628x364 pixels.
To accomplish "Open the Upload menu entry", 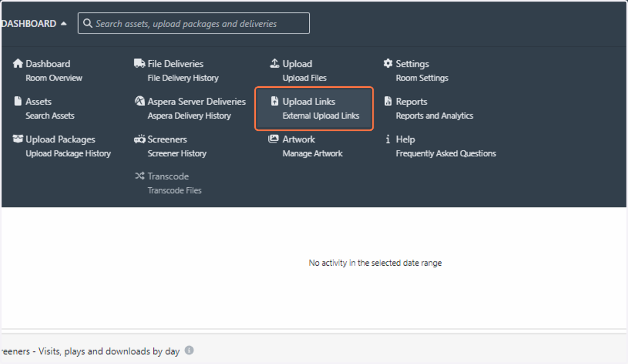I will (297, 64).
